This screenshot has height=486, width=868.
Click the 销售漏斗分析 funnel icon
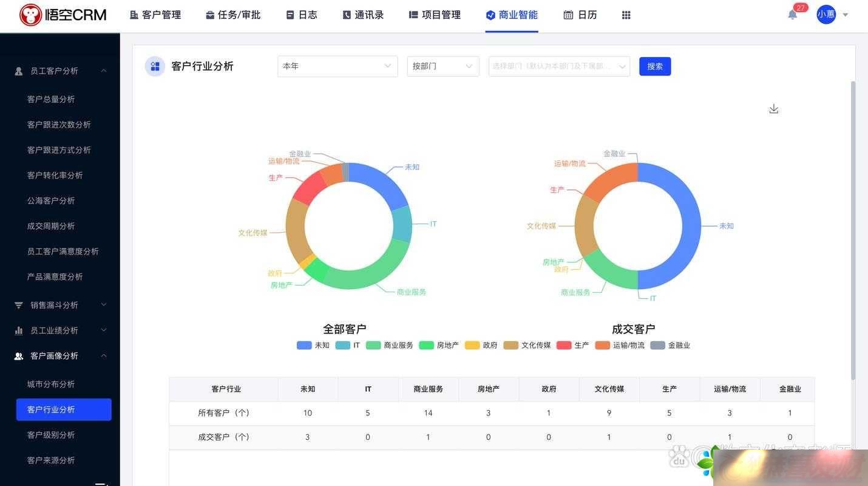(x=19, y=305)
